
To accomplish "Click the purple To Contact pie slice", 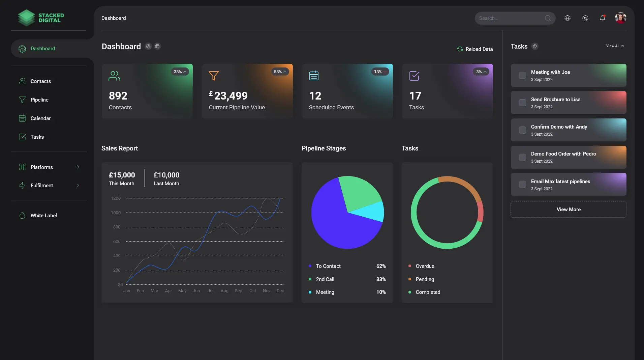I will [x=337, y=223].
